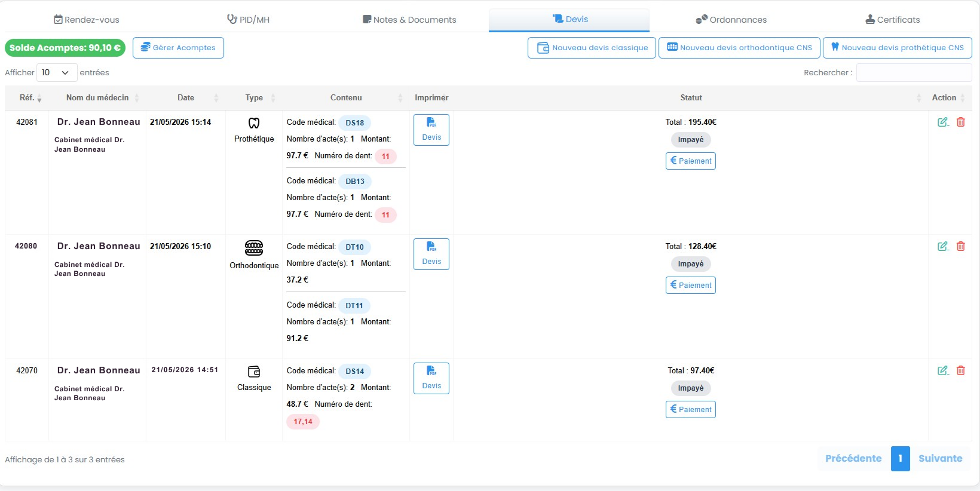Open the Notes & Documents tab
980x491 pixels.
coord(409,20)
